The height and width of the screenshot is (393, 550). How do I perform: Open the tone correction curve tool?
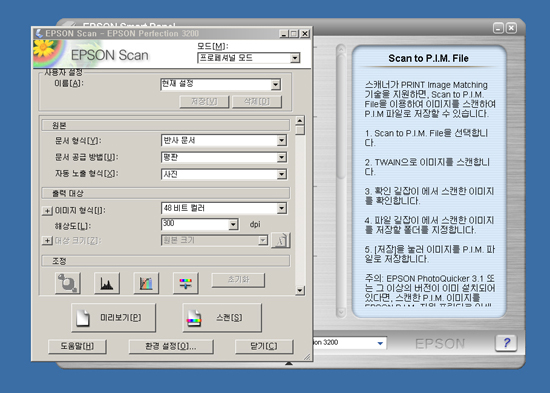pos(146,283)
